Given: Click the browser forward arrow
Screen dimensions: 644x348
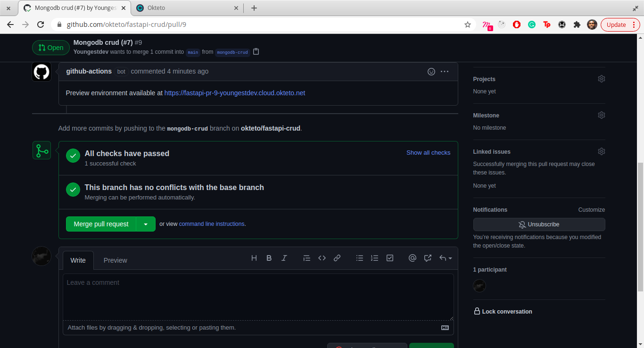Looking at the screenshot, I should click(25, 25).
